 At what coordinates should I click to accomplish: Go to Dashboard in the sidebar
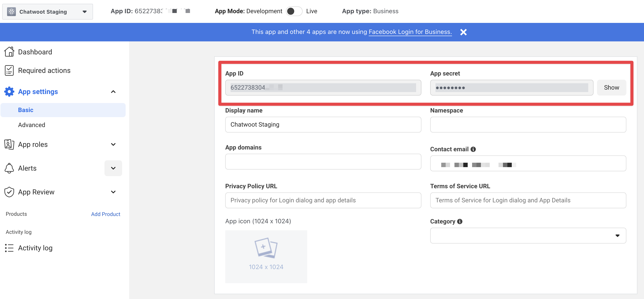point(35,52)
